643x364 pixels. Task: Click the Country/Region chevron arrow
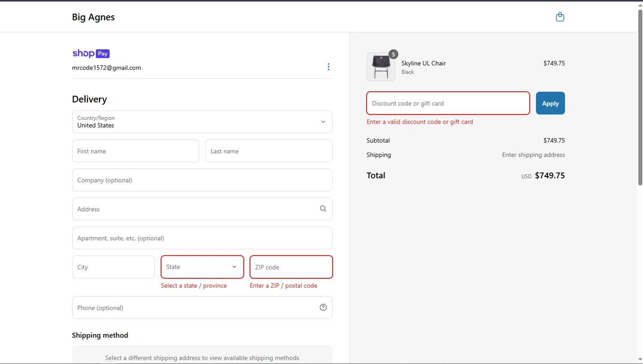(323, 122)
